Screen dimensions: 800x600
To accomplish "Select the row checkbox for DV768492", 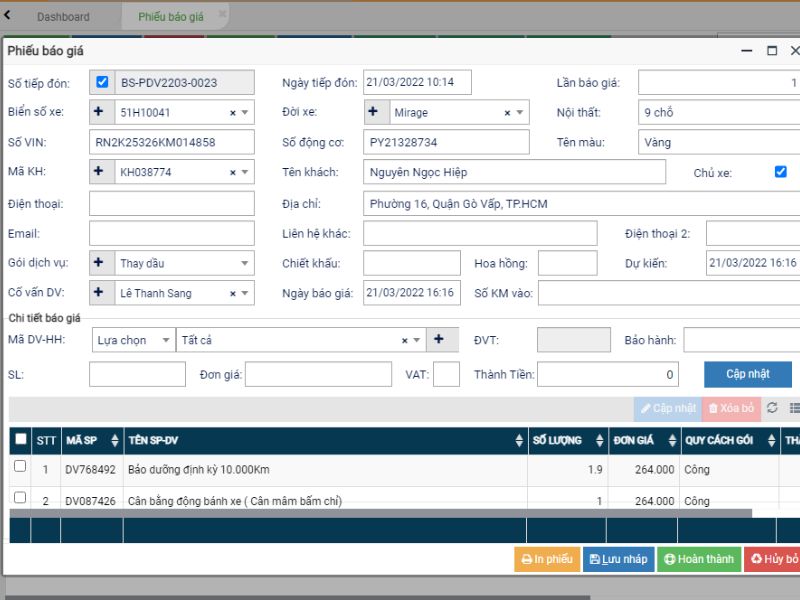I will coord(20,467).
